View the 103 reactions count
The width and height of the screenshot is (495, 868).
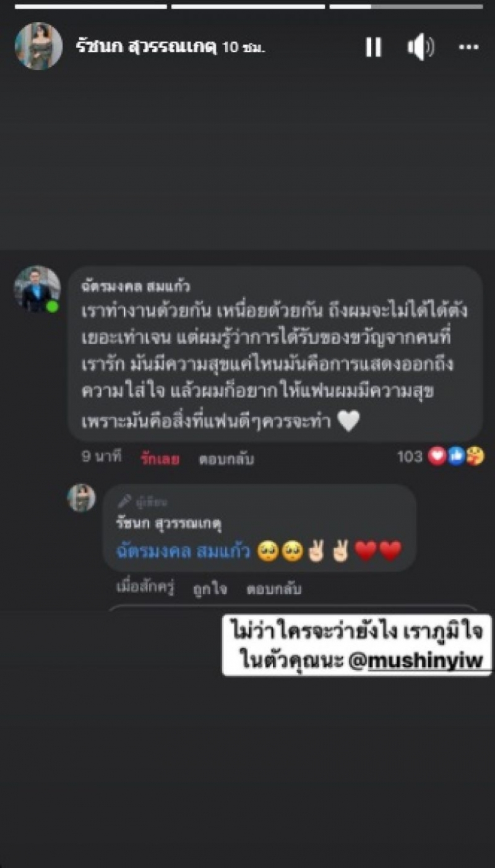pyautogui.click(x=410, y=457)
